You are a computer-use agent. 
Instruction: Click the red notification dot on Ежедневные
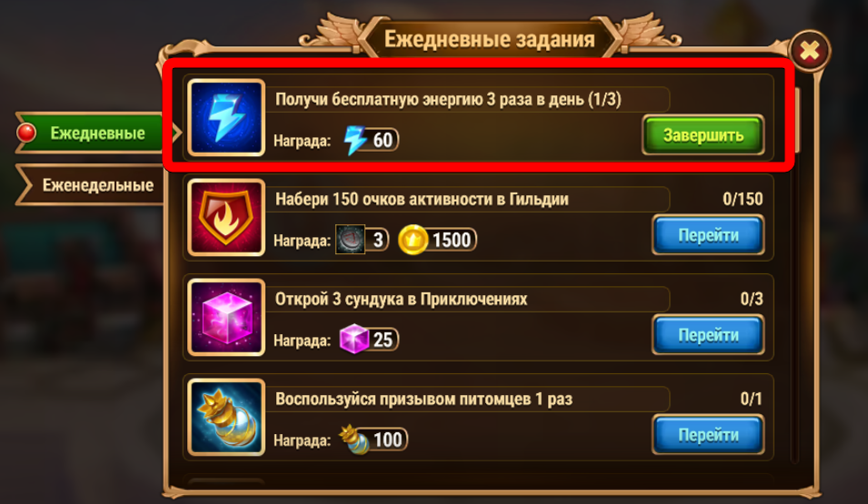click(x=26, y=133)
